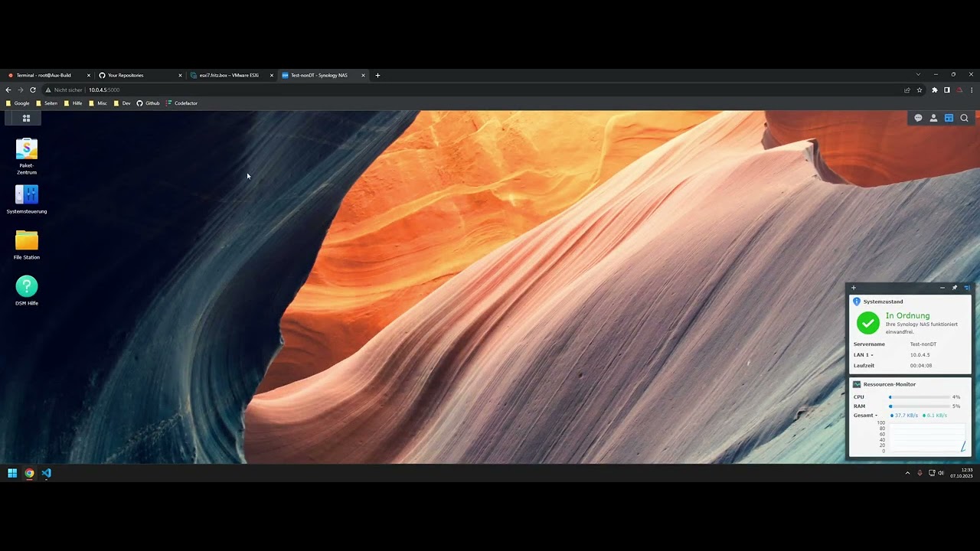Bookmark this page with the star
This screenshot has width=980, height=551.
pos(920,90)
